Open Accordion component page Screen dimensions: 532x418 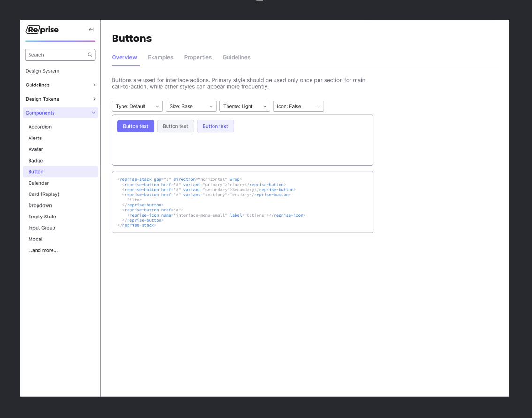tap(40, 127)
